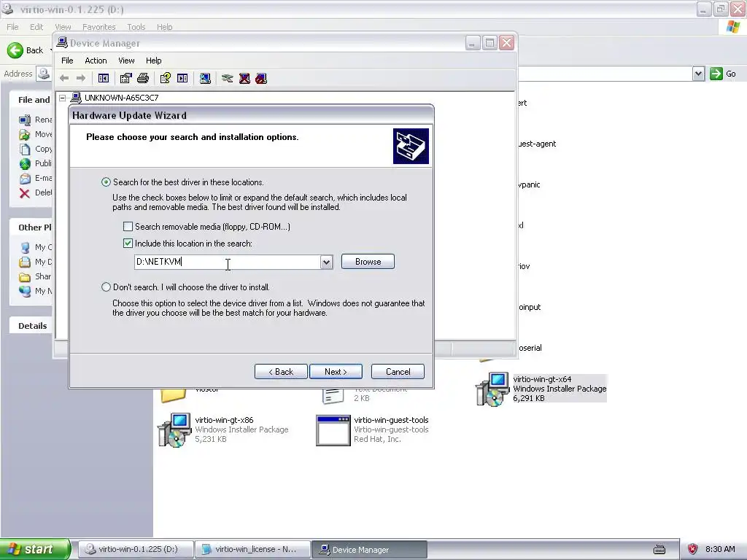
Task: Select 'Search for the best driver' radio button
Action: coord(106,182)
